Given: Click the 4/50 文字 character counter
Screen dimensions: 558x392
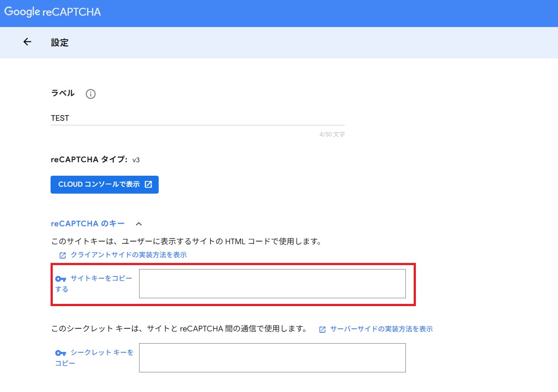Looking at the screenshot, I should pos(332,134).
